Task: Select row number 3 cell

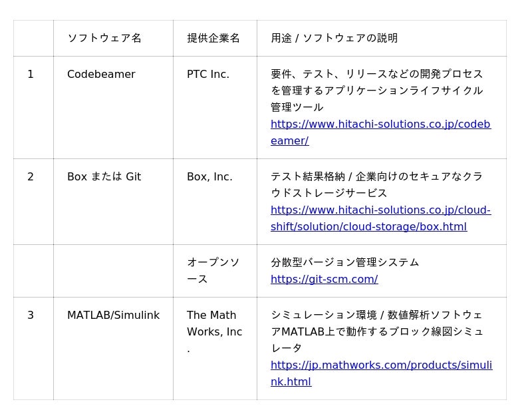Action: pyautogui.click(x=31, y=315)
